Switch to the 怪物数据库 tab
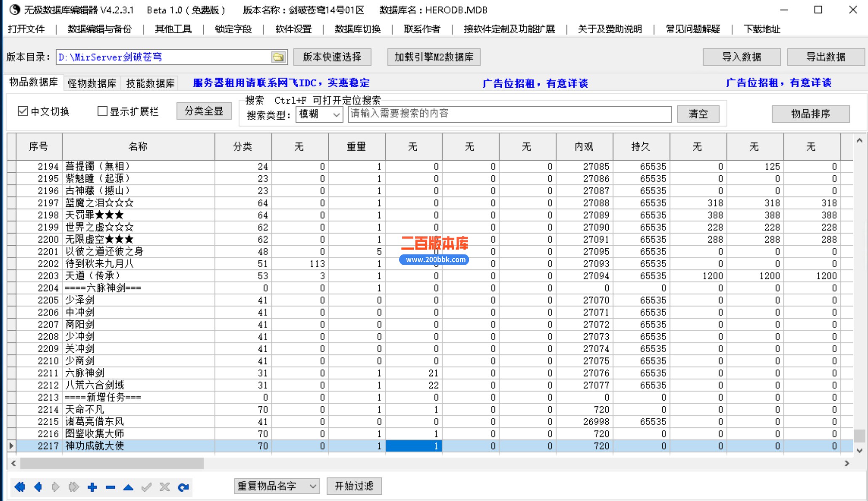 click(92, 83)
